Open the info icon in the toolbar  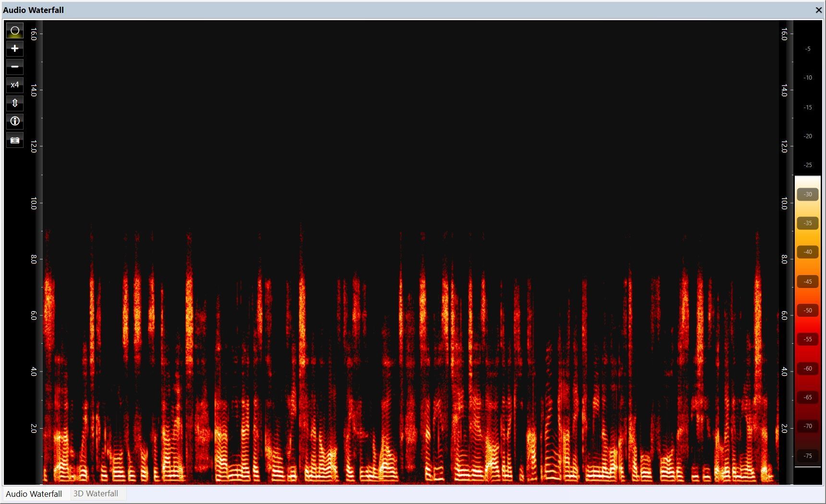[x=15, y=121]
